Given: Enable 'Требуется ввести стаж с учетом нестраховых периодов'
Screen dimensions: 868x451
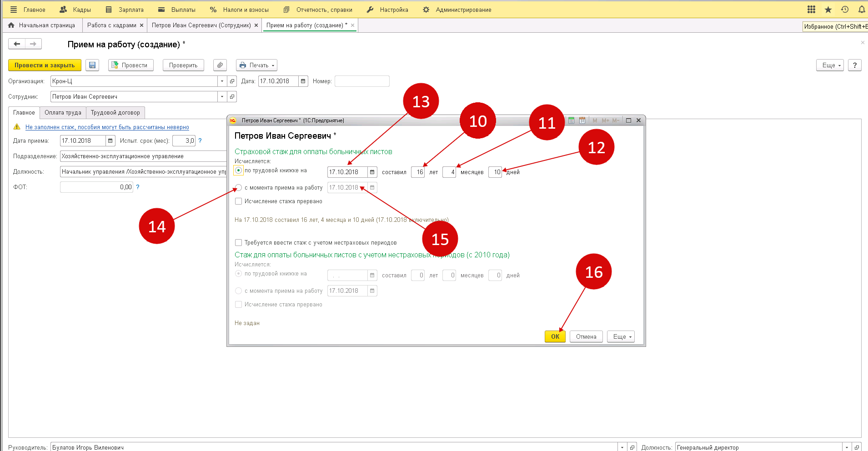Looking at the screenshot, I should pyautogui.click(x=239, y=243).
